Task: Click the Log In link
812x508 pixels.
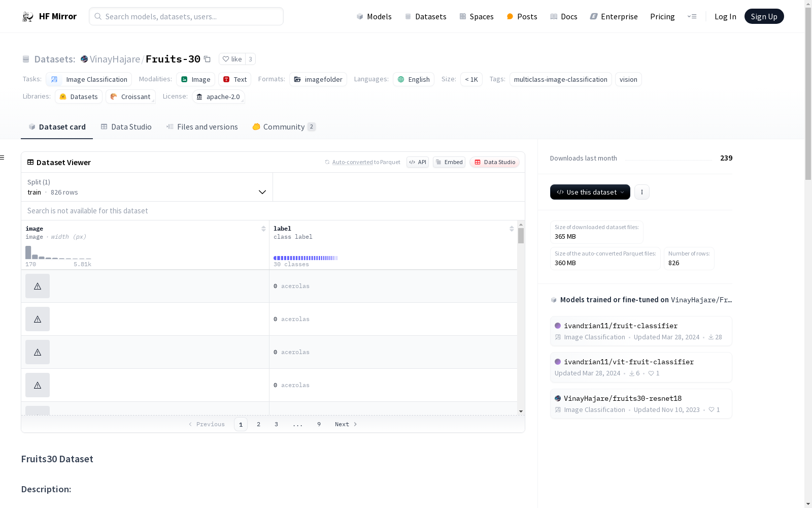Action: (x=725, y=17)
